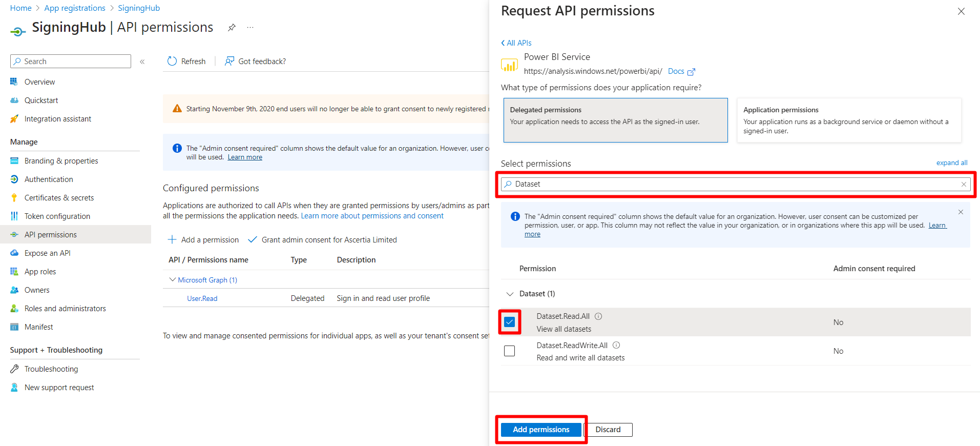The height and width of the screenshot is (446, 980).
Task: Open the Power BI Docs link
Action: tap(681, 71)
